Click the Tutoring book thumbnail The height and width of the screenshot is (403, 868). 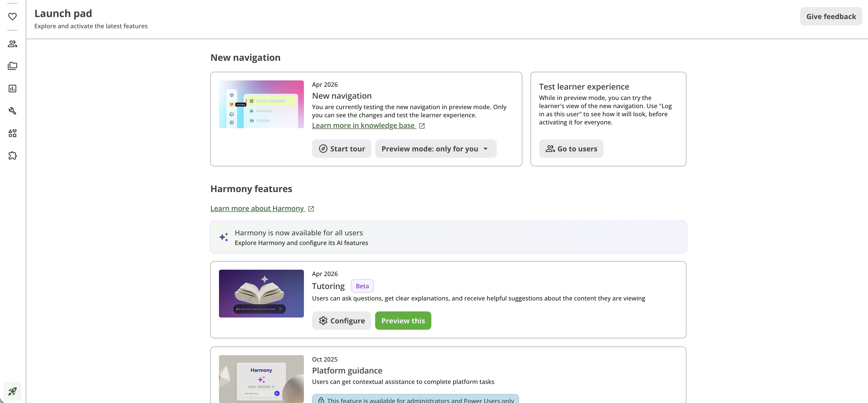261,294
